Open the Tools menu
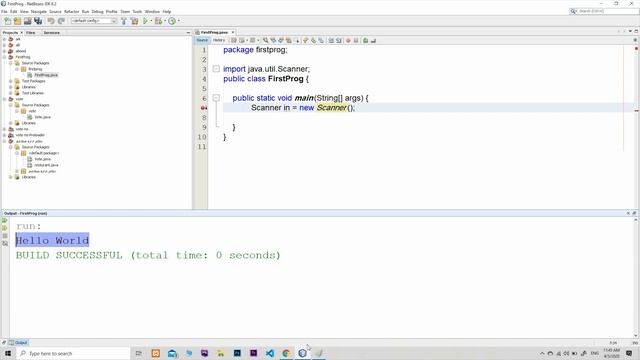Screen dimensions: 640x360 point(137,12)
